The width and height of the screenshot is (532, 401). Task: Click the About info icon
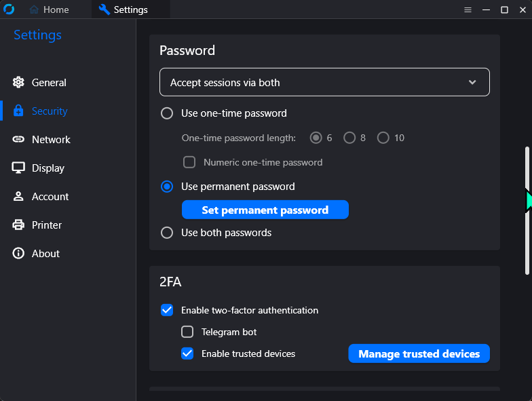pyautogui.click(x=18, y=253)
